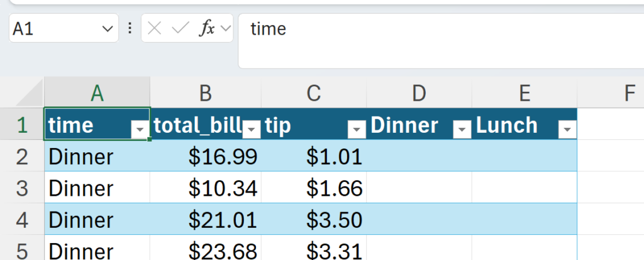Open the tip column filter dropdown
Viewport: 644px width, 260px height.
point(357,129)
